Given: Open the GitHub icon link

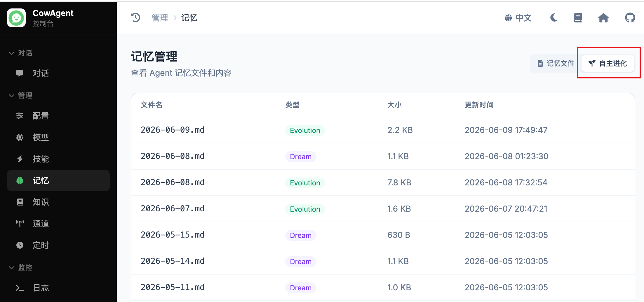Looking at the screenshot, I should 630,18.
